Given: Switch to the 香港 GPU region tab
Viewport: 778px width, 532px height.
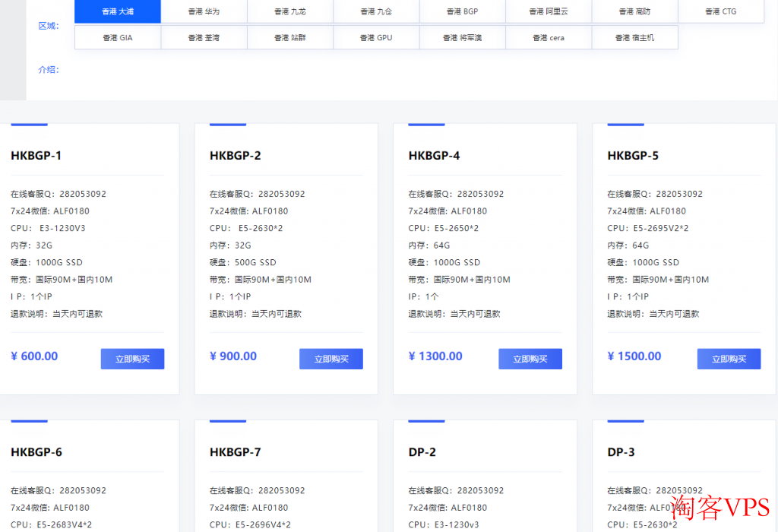Looking at the screenshot, I should pos(376,38).
